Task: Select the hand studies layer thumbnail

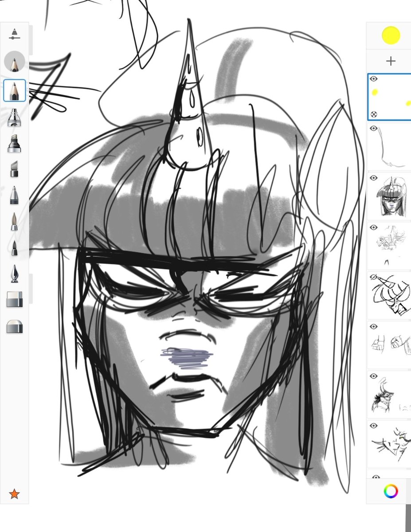Action: tap(390, 345)
